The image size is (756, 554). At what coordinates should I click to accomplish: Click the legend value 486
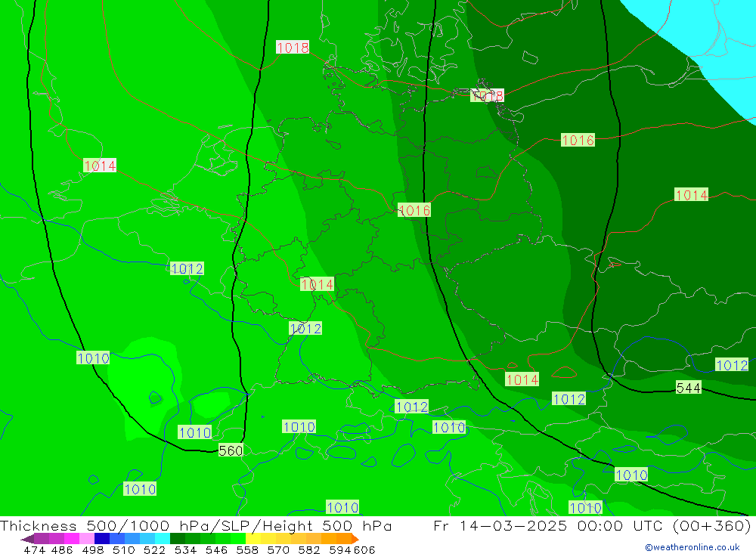pos(62,550)
